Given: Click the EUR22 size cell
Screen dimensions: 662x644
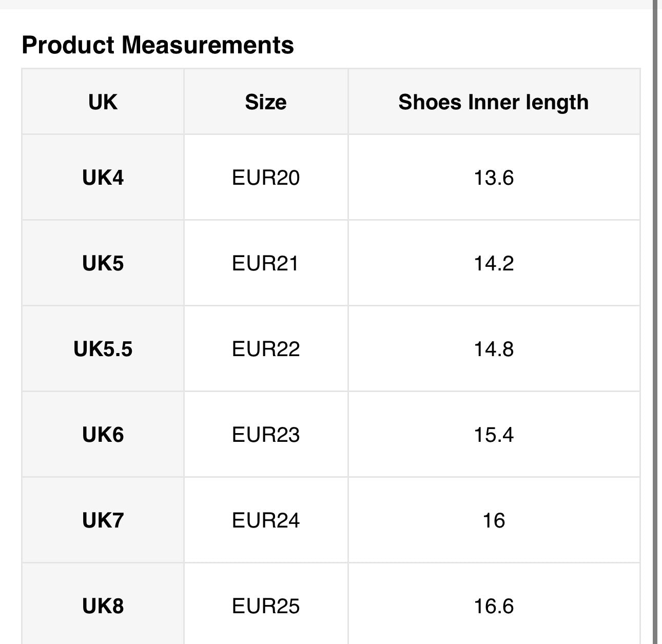Looking at the screenshot, I should [x=265, y=349].
